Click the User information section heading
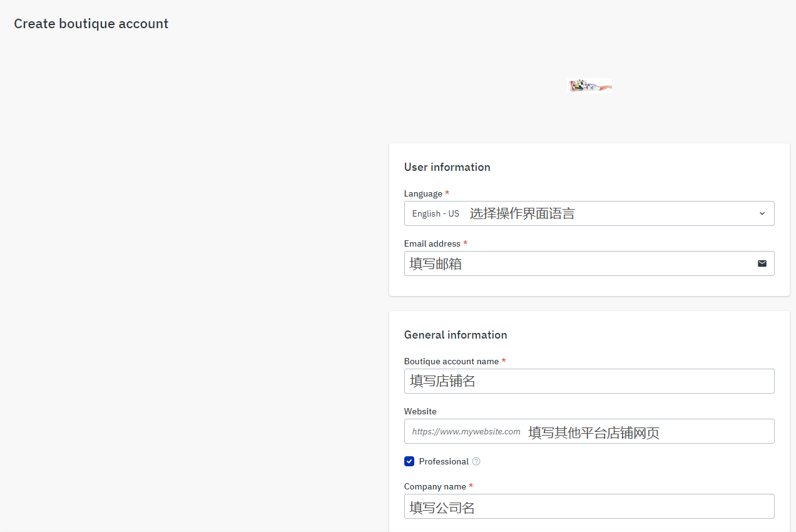This screenshot has width=796, height=532. [x=447, y=167]
